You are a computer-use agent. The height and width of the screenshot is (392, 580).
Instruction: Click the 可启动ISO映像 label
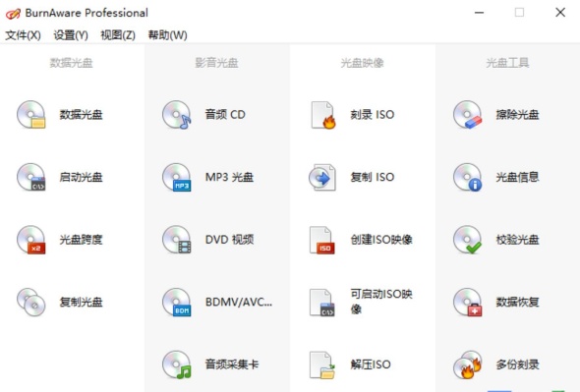tap(381, 302)
